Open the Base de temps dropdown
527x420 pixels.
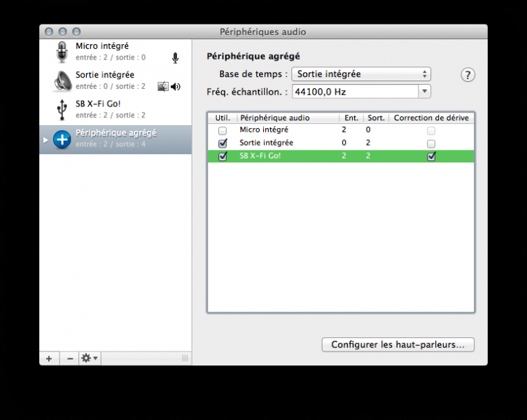coord(361,74)
